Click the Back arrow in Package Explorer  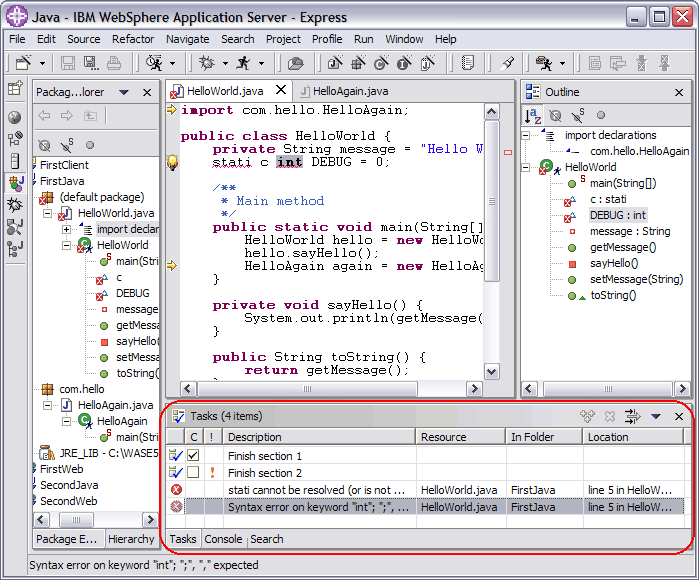click(44, 115)
